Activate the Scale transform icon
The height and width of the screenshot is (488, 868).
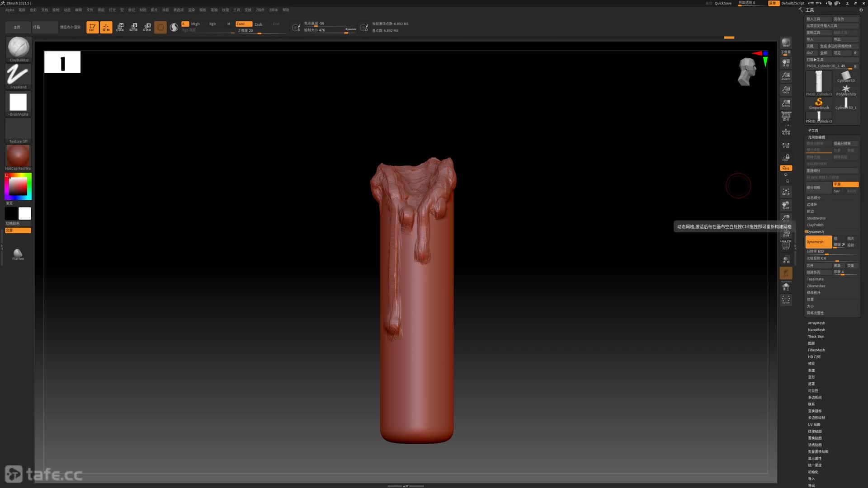point(133,27)
